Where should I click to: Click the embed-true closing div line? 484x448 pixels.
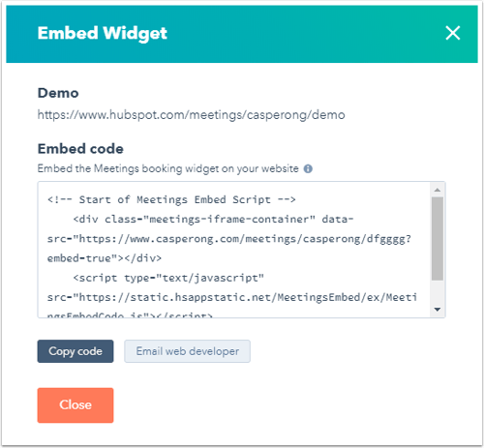coord(105,258)
